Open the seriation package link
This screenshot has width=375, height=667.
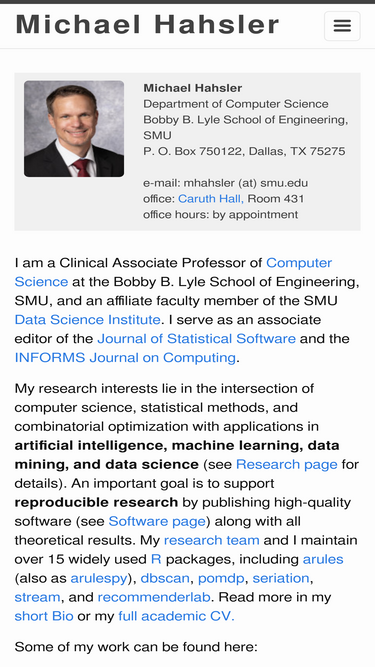[281, 578]
